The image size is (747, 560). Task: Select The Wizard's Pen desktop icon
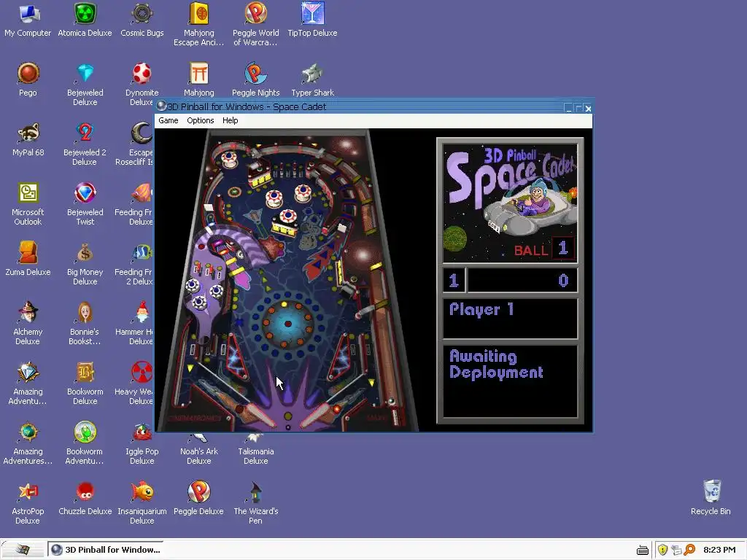point(256,503)
